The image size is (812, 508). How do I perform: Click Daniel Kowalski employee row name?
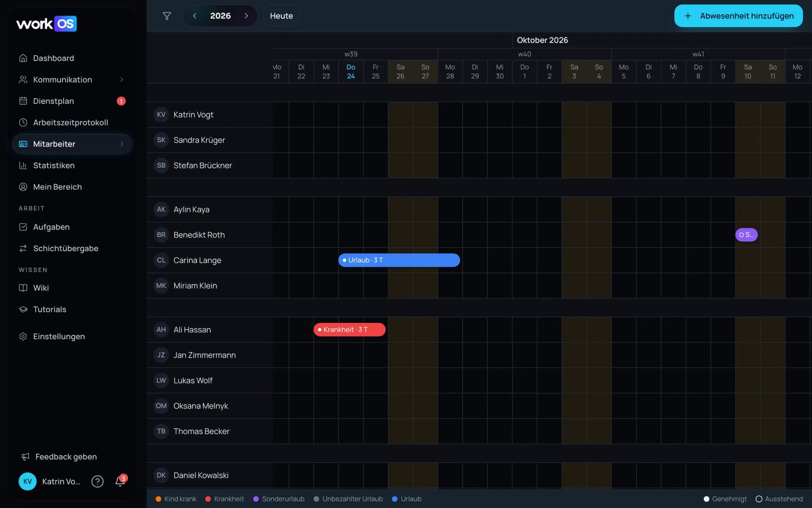point(201,475)
